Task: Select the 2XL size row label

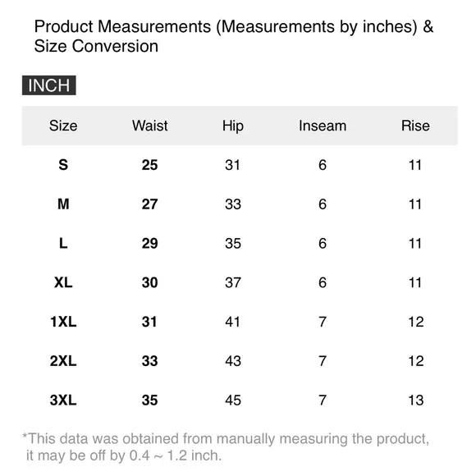Action: pos(63,360)
